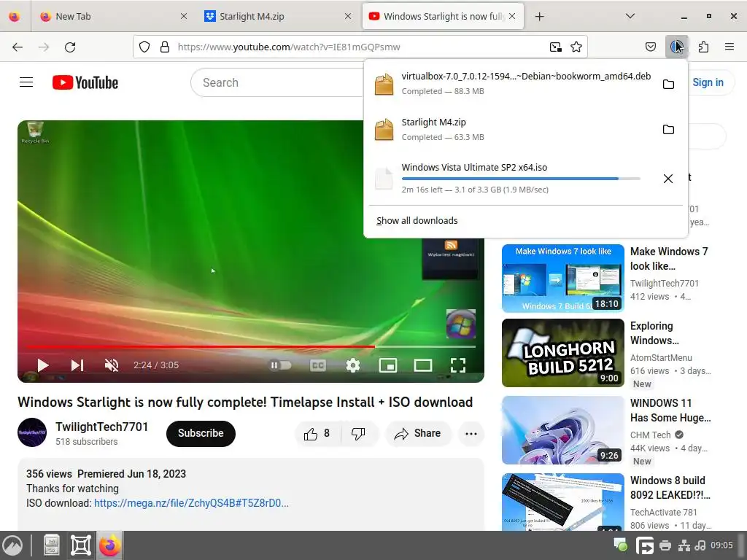Save page to Pocket

[x=651, y=47]
